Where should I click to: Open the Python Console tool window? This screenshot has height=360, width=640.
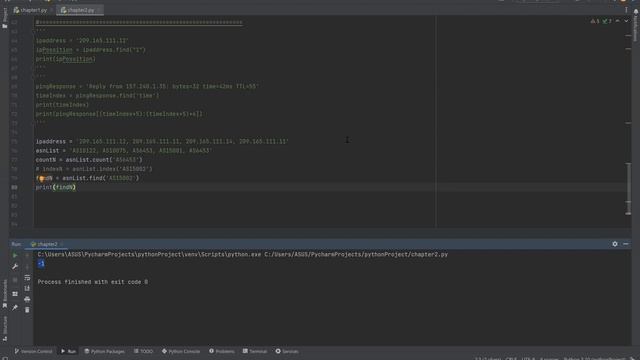[x=181, y=351]
